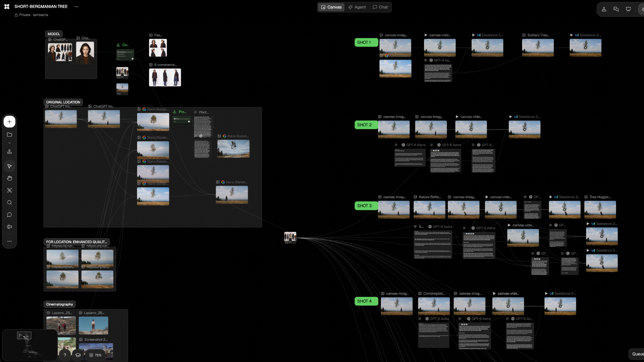Select the hand pan tool
The image size is (644, 362).
(x=9, y=178)
